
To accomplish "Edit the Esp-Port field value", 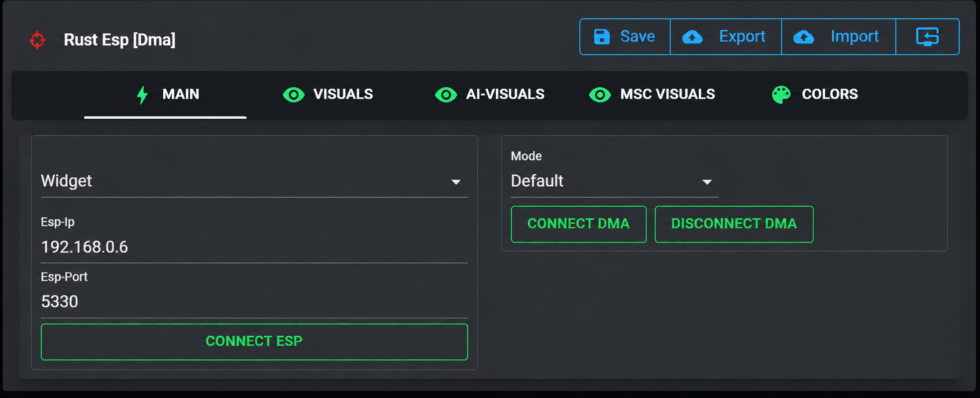I will coord(254,302).
